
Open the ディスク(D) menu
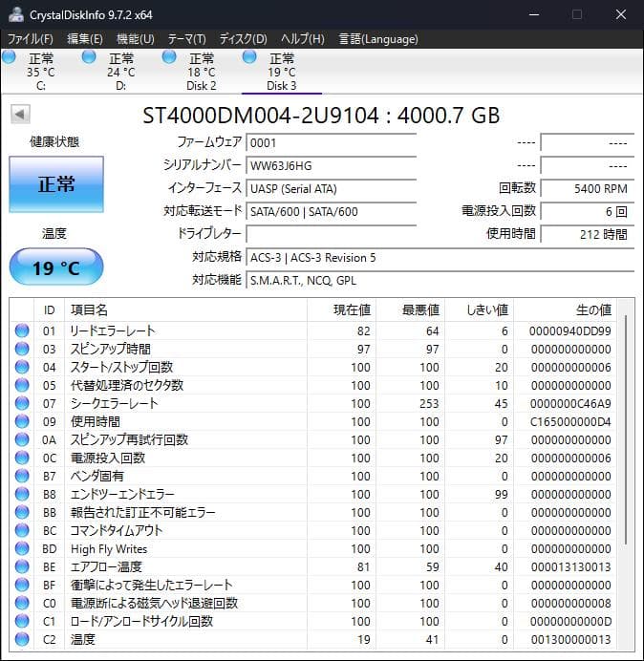point(243,39)
